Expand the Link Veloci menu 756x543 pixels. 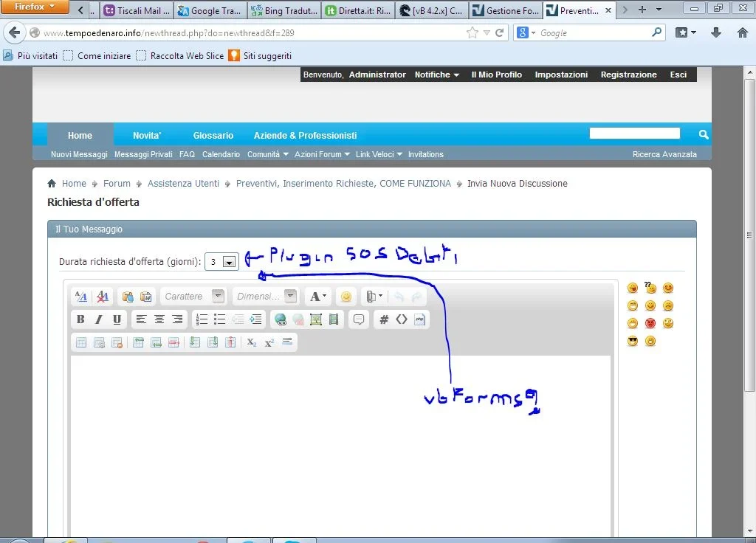pyautogui.click(x=379, y=154)
